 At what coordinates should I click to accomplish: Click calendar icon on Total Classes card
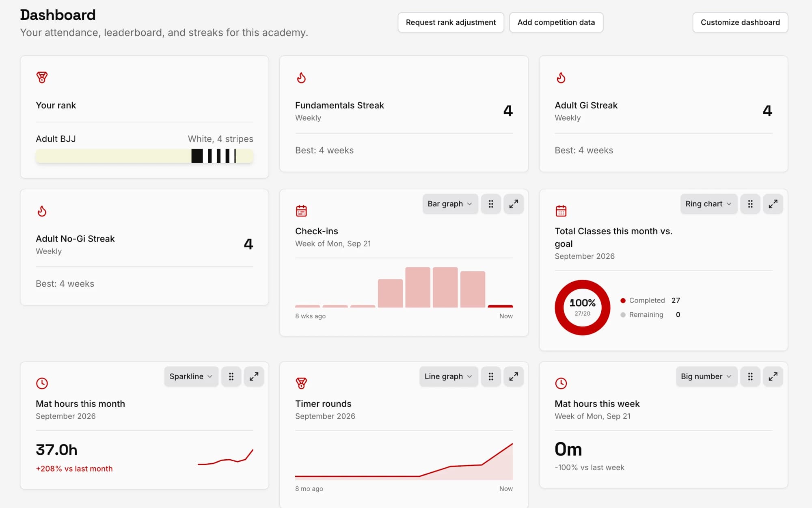[x=561, y=211]
